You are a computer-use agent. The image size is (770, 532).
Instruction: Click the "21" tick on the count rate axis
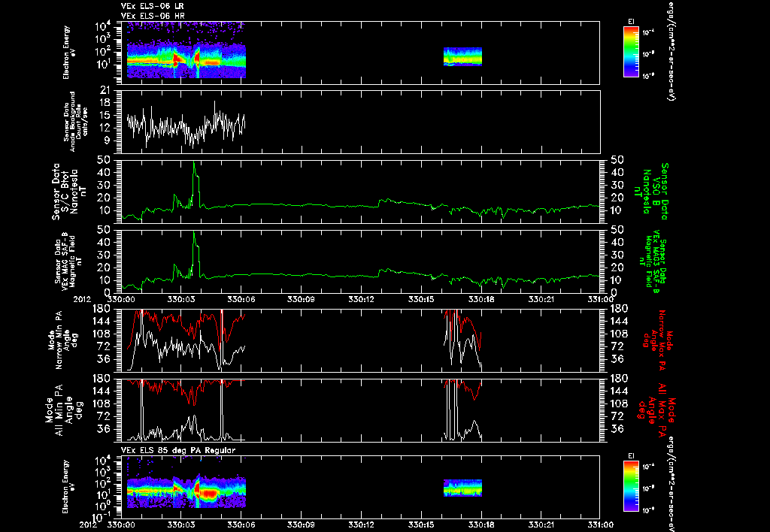click(x=105, y=90)
